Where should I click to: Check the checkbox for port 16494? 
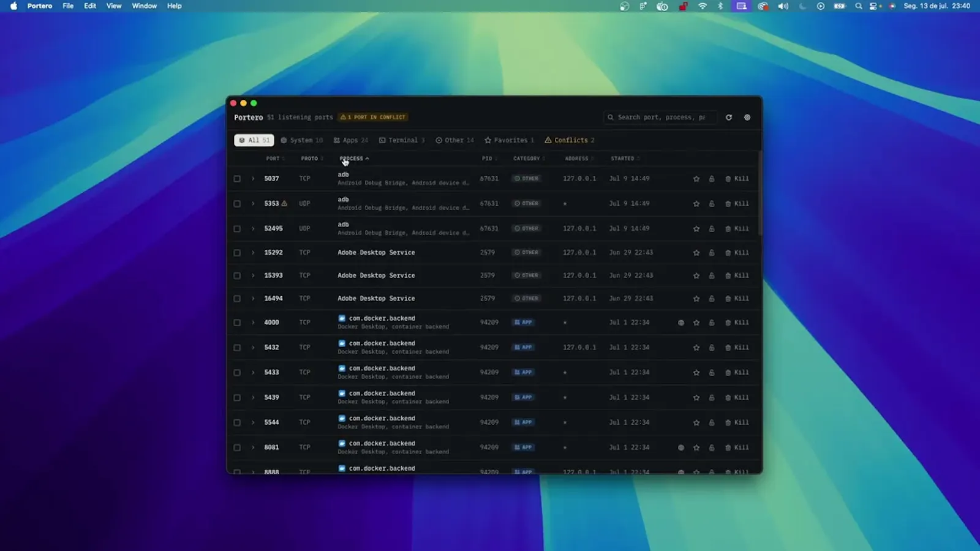click(237, 299)
